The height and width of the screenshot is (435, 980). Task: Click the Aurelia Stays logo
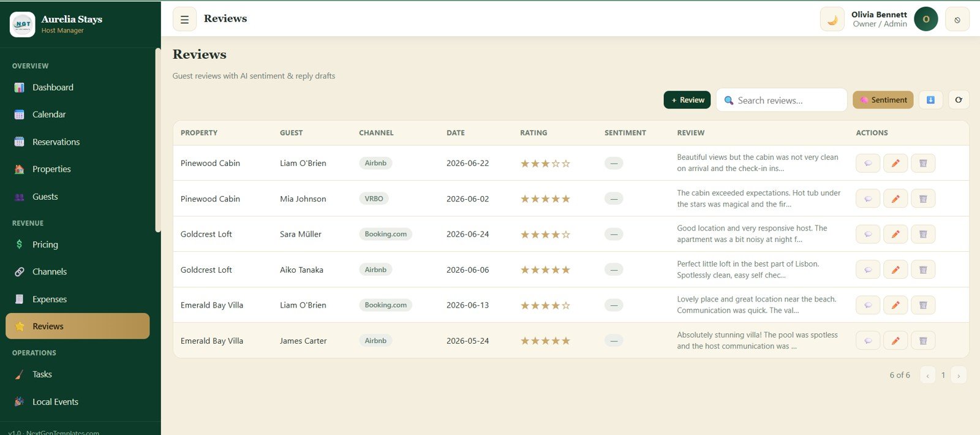tap(23, 25)
